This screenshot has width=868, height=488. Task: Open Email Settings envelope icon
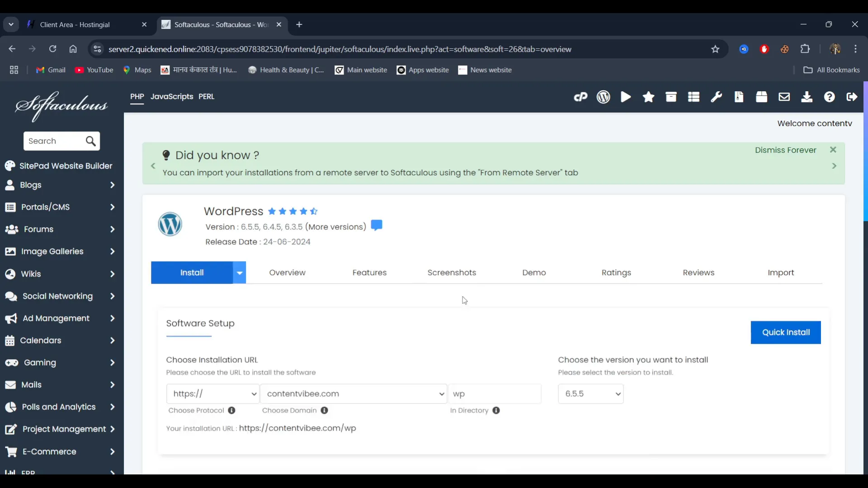[x=784, y=97]
